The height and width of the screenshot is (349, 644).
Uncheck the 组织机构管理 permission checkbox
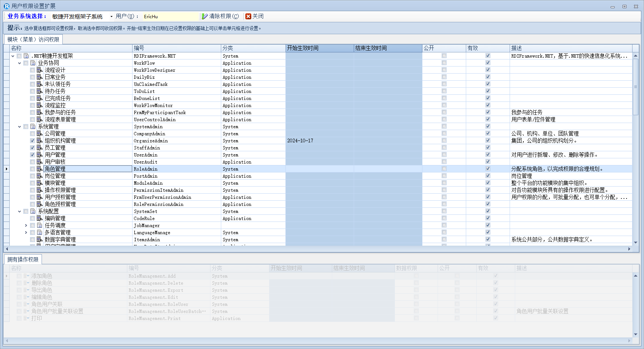click(x=32, y=140)
